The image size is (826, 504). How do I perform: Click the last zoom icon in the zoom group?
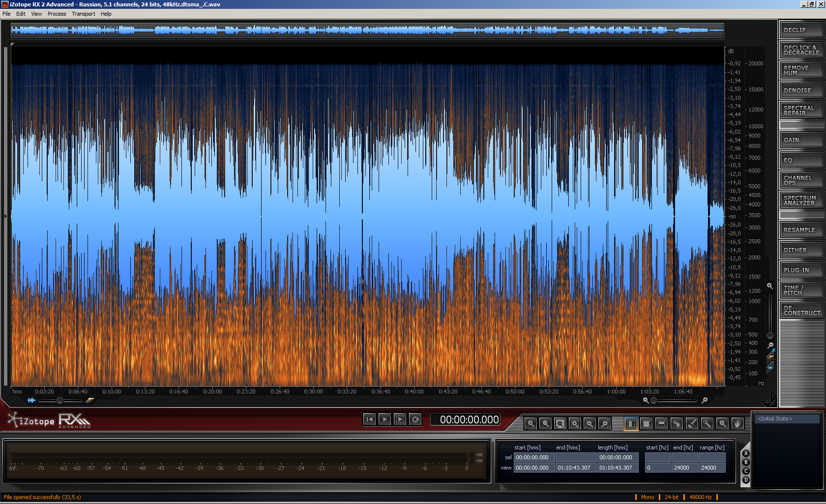(605, 423)
